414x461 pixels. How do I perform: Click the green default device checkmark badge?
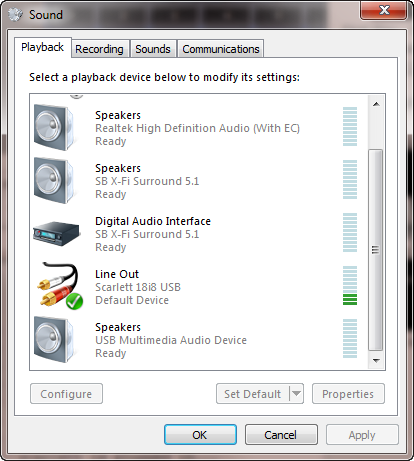click(74, 302)
